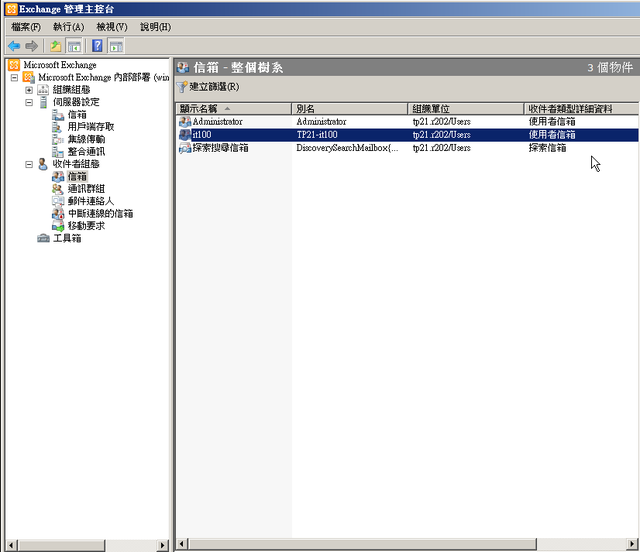The width and height of the screenshot is (640, 552).
Task: Sort by the 組織單位 column header
Action: (466, 109)
